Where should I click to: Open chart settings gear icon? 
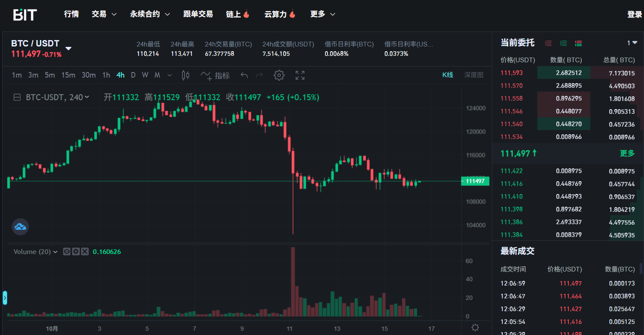[279, 75]
